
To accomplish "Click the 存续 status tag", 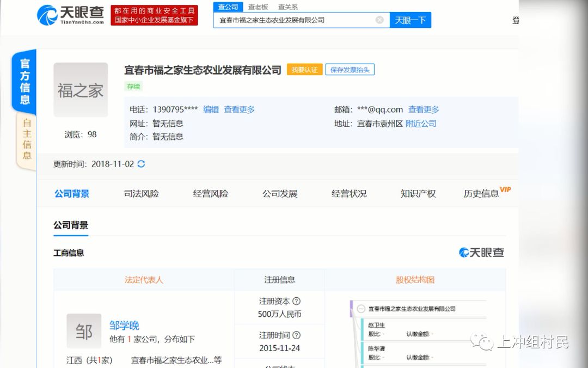I will 133,86.
